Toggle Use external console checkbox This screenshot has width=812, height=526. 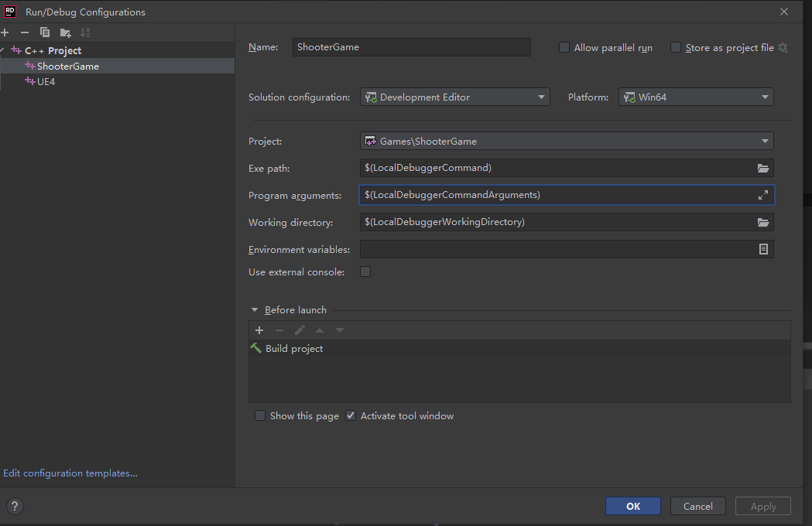365,272
